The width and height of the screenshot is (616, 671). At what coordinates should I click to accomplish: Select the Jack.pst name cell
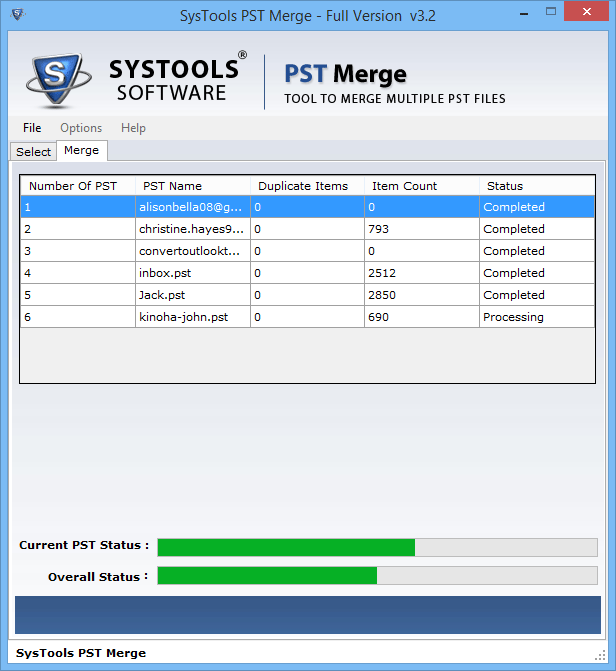coord(193,295)
